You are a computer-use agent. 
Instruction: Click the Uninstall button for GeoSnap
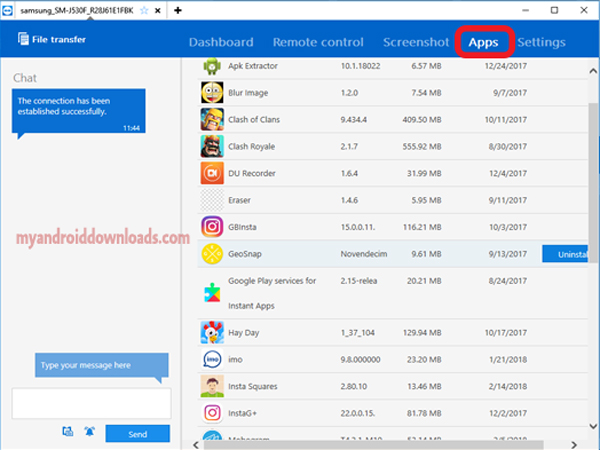pos(566,254)
